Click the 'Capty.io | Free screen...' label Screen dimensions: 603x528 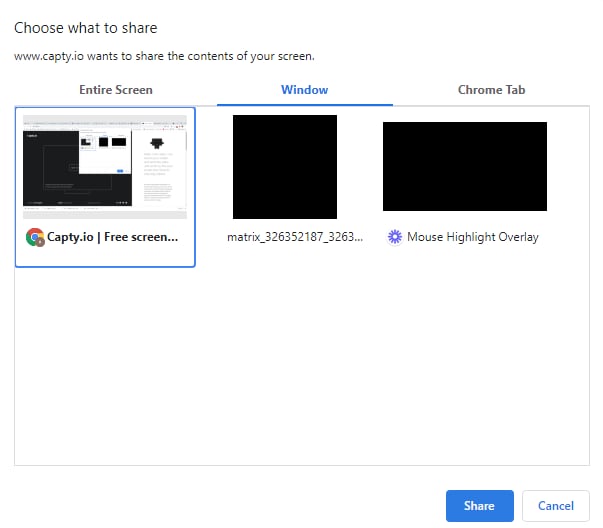pyautogui.click(x=113, y=237)
